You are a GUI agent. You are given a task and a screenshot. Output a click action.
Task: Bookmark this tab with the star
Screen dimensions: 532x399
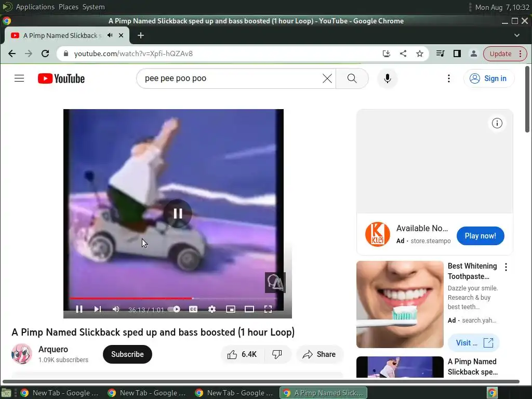pyautogui.click(x=420, y=54)
